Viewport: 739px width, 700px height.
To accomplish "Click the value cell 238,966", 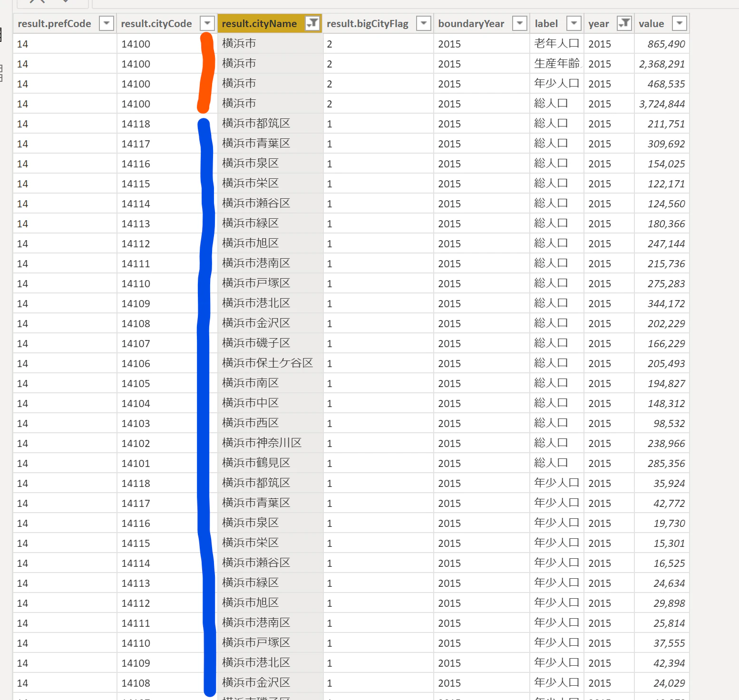I will point(661,443).
